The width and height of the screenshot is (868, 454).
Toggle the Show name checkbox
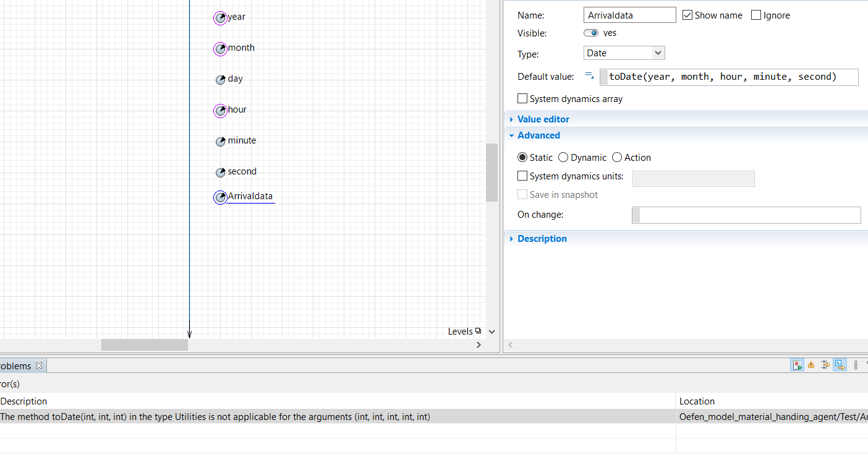click(687, 15)
